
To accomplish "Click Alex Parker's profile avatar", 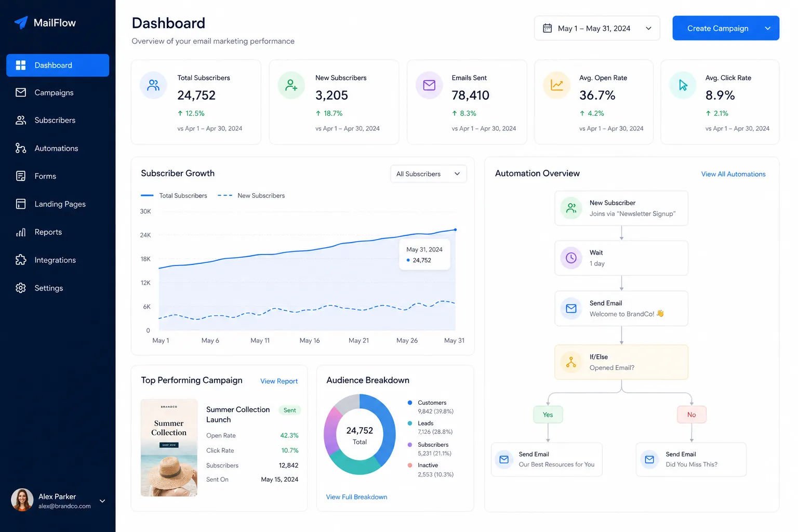I will [x=22, y=500].
